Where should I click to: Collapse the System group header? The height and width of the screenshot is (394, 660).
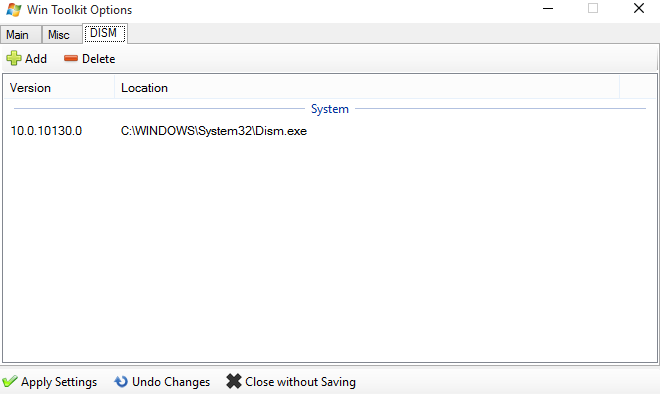click(x=330, y=109)
